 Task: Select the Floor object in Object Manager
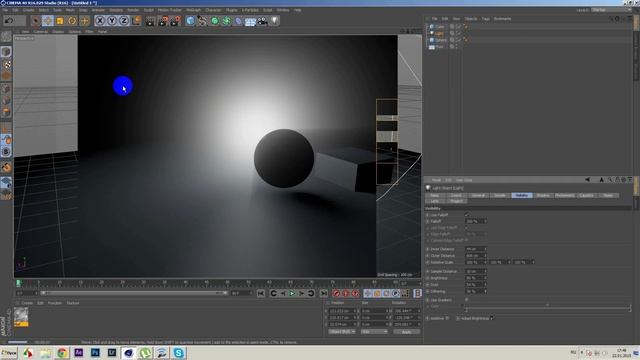point(439,47)
